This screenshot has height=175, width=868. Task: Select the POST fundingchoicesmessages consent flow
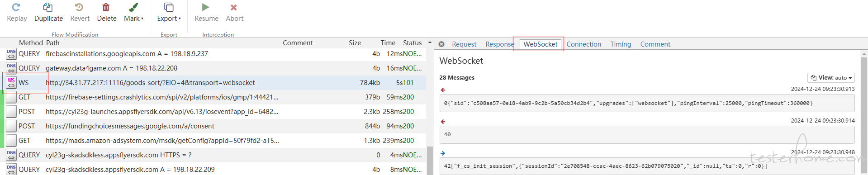coord(215,126)
